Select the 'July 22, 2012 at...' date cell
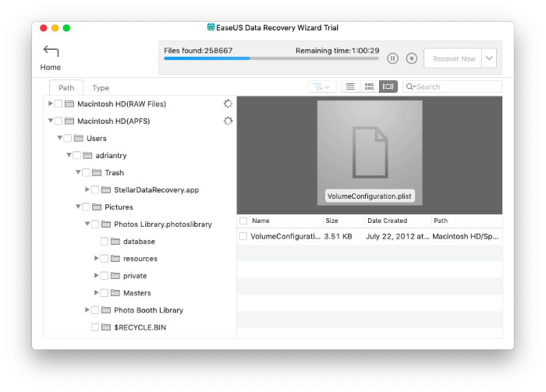The width and height of the screenshot is (546, 392). 397,236
